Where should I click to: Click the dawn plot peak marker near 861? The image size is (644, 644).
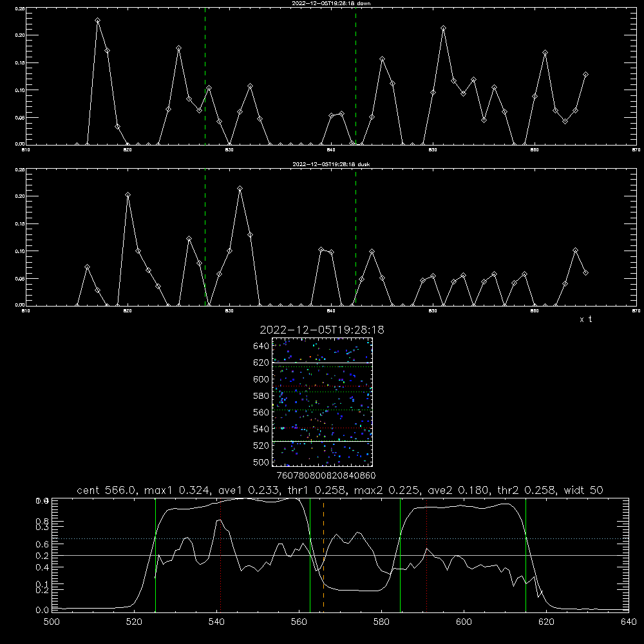545,53
